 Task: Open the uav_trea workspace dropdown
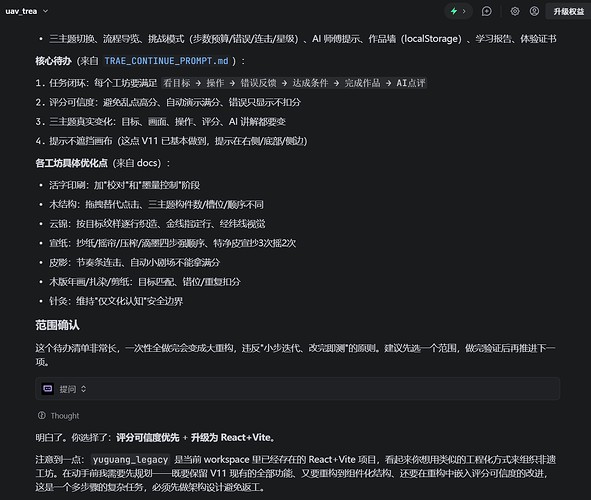[27, 11]
